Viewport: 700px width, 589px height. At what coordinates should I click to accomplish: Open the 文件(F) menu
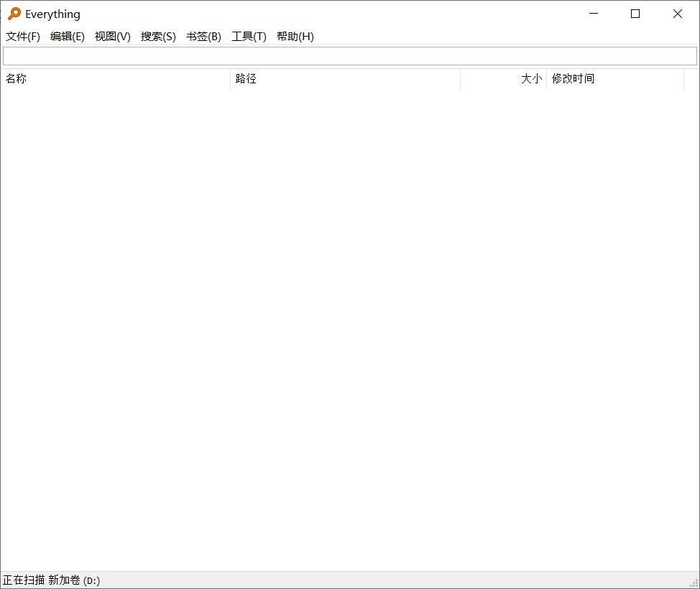coord(22,36)
